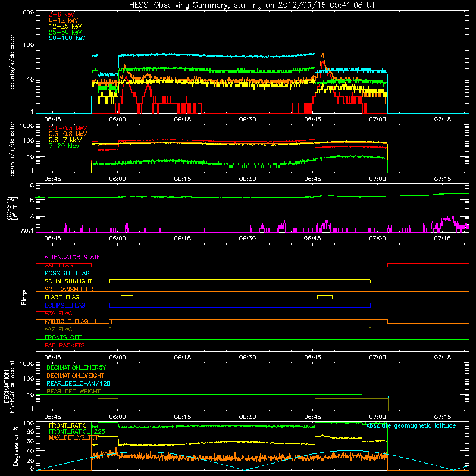Select the ECLIPSE_FLAG label

(x=65, y=305)
